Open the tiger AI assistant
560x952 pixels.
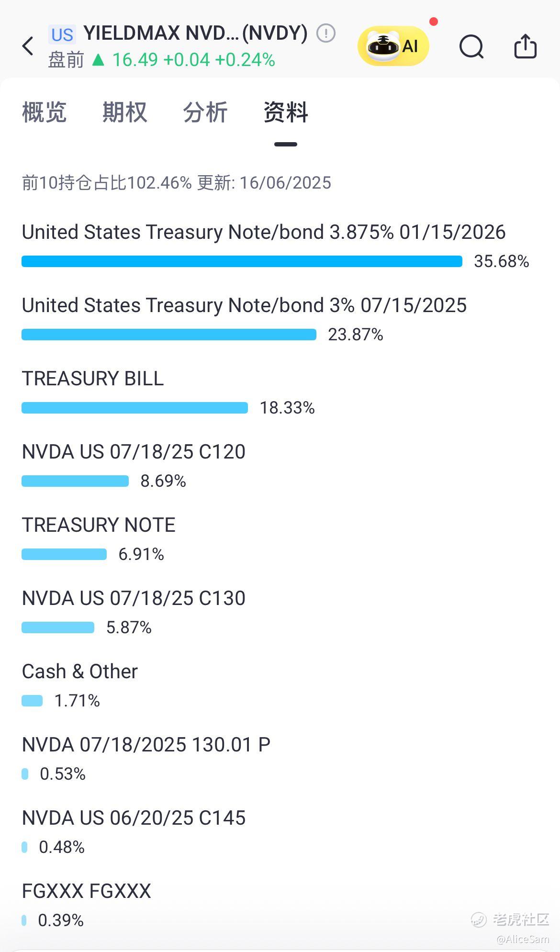(393, 46)
